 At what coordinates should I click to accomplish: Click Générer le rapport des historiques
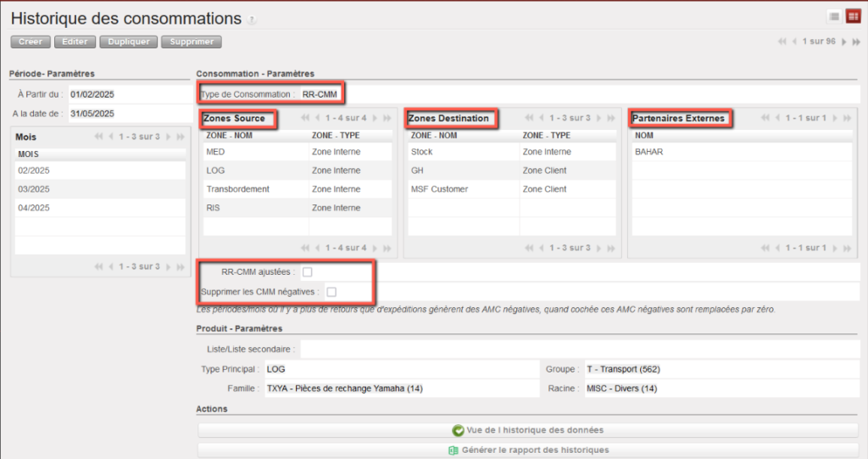[x=527, y=450]
